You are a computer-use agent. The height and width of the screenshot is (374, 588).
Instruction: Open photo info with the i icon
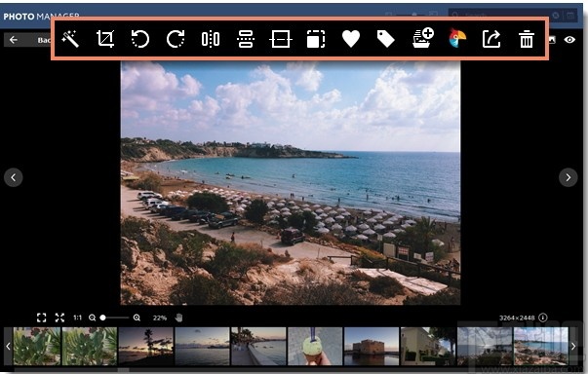(542, 318)
